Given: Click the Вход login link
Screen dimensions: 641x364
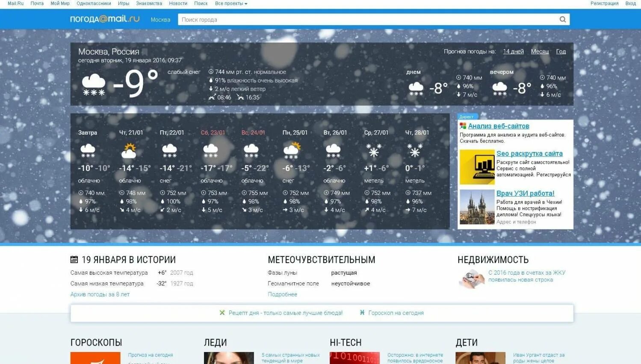Looking at the screenshot, I should 630,3.
